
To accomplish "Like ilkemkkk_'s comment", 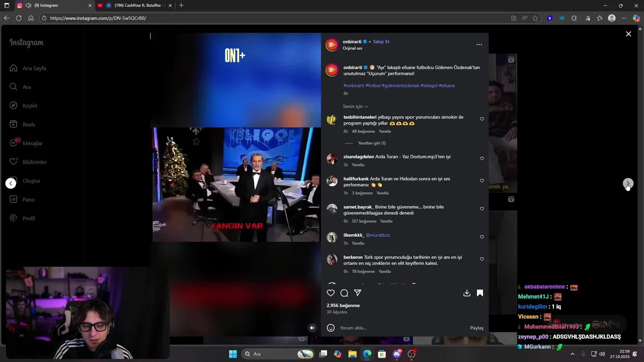I will 482,237.
